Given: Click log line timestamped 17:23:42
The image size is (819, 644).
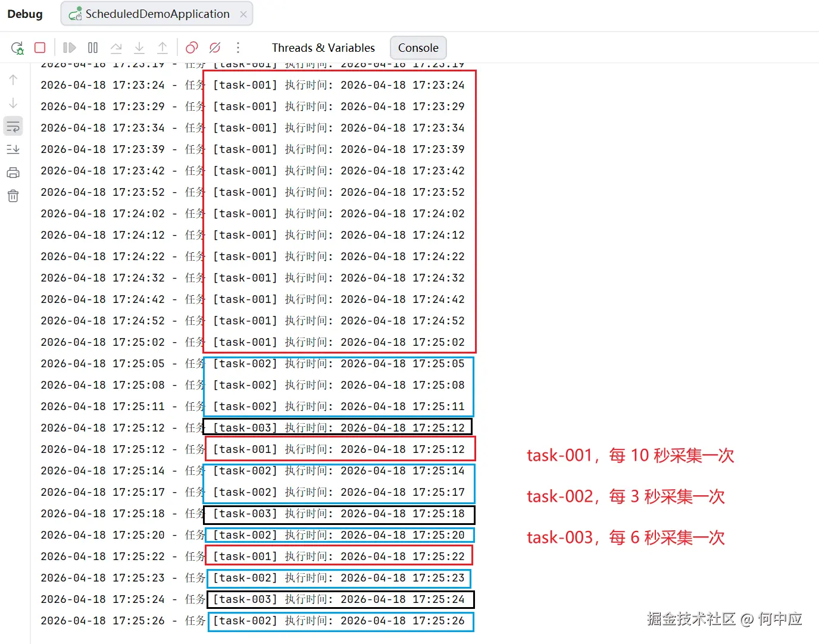Looking at the screenshot, I should (252, 171).
